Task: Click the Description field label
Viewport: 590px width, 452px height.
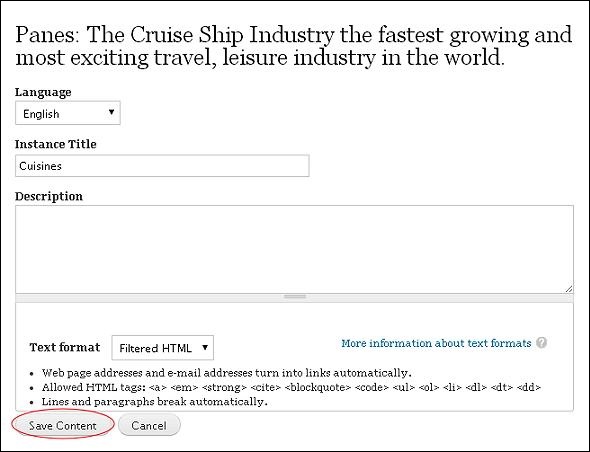Action: pyautogui.click(x=49, y=196)
